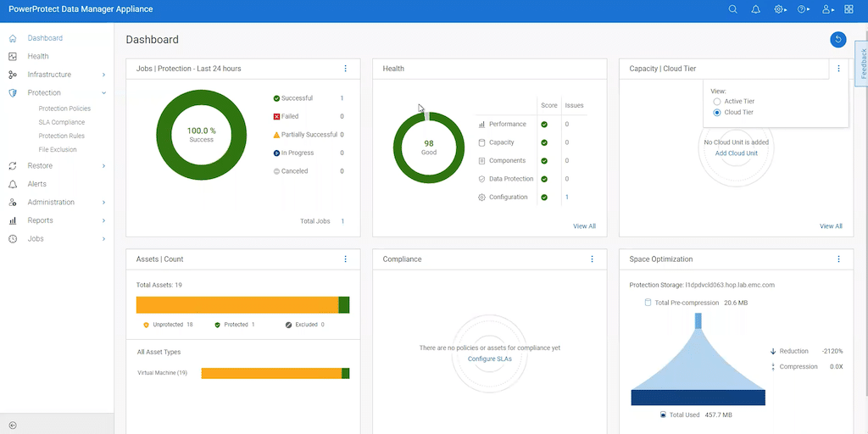Click the Dashboard home icon in sidebar

13,38
